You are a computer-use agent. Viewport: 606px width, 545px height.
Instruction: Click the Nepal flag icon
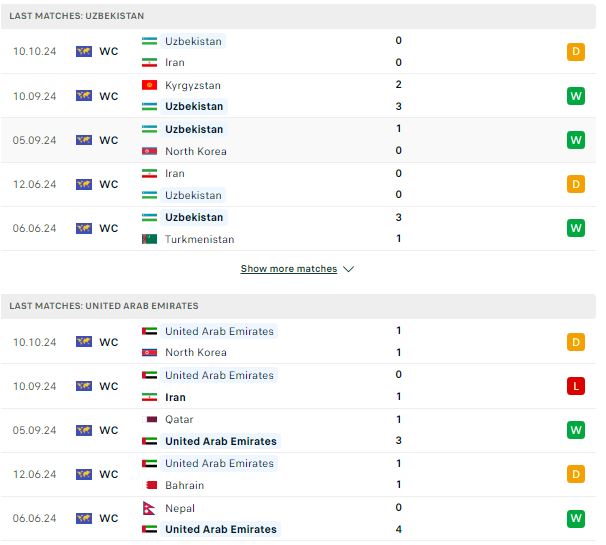pyautogui.click(x=149, y=508)
